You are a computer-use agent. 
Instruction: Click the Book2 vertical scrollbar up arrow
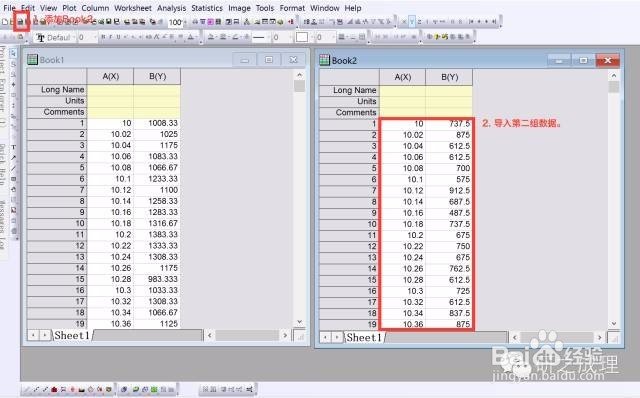click(x=613, y=76)
